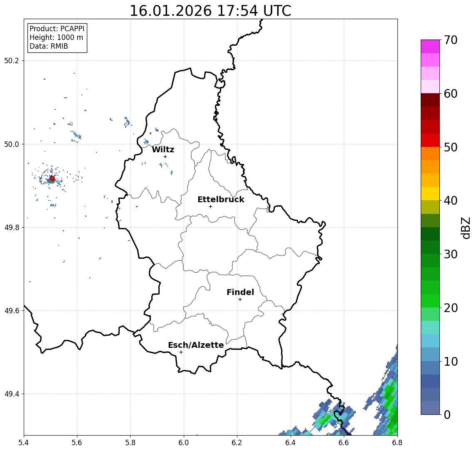Click the orange colorbar segment below 50
Image resolution: width=476 pixels, height=451 pixels.
tap(430, 154)
